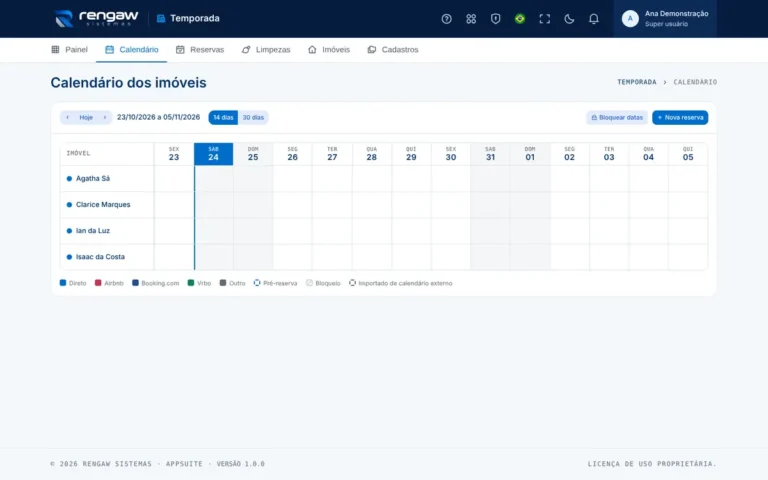The image size is (768, 480).
Task: Click SEX 23 day header
Action: point(174,154)
